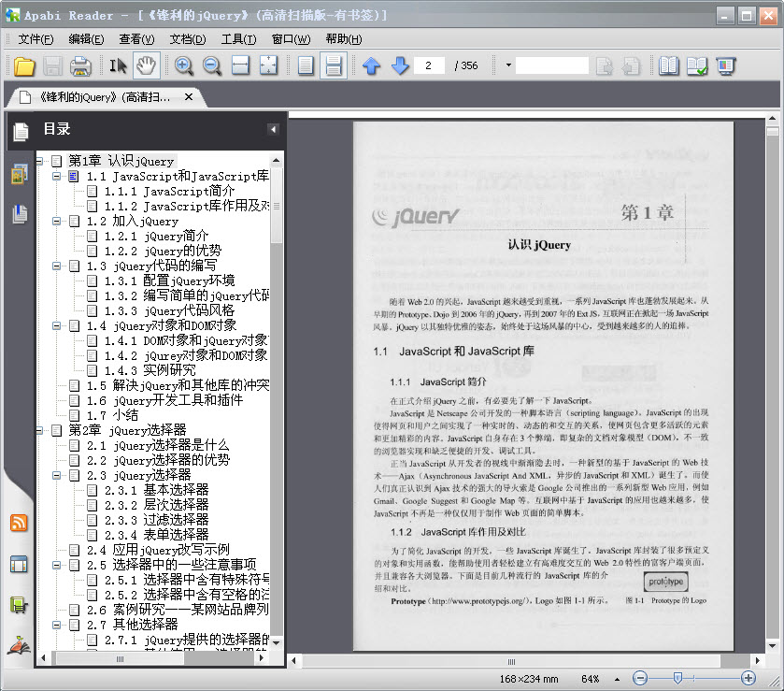This screenshot has width=784, height=691.
Task: Click the bird pen icon in sidebar
Action: point(19,645)
